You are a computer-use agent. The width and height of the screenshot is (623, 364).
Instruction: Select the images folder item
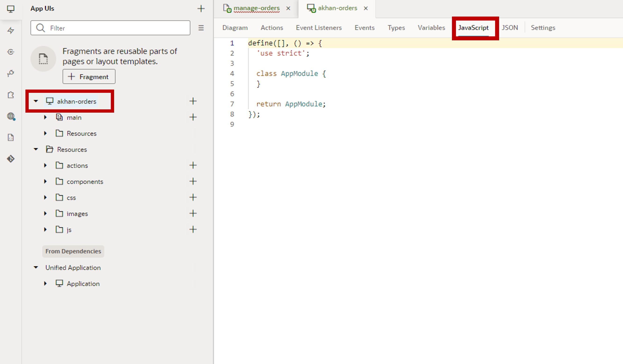tap(77, 214)
